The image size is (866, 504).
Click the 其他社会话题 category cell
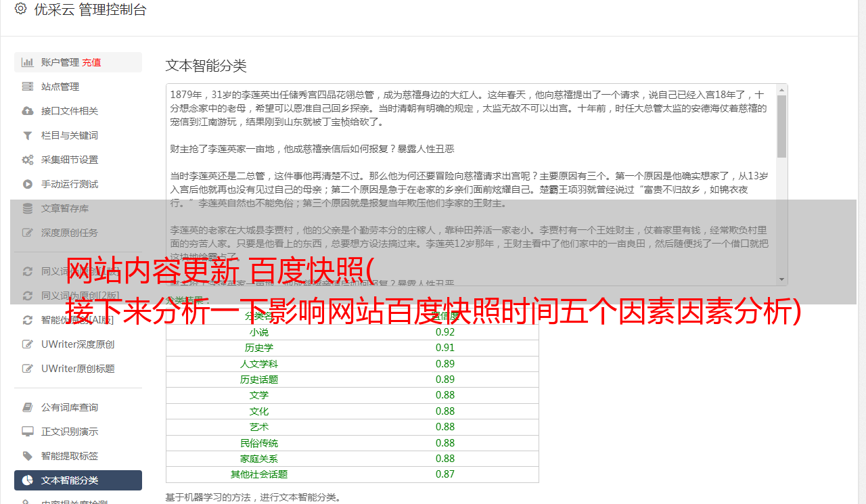point(259,474)
